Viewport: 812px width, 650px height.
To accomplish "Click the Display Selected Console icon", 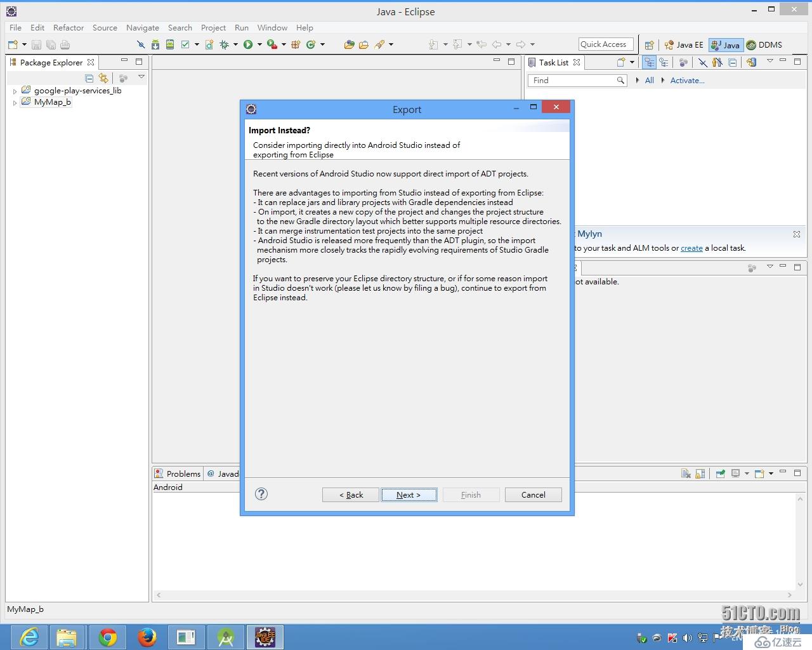I will coord(736,474).
